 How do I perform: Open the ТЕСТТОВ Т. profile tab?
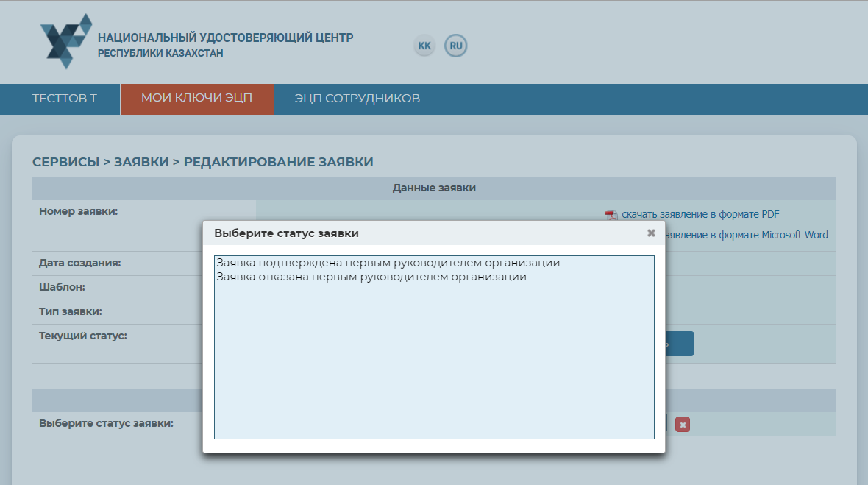65,99
